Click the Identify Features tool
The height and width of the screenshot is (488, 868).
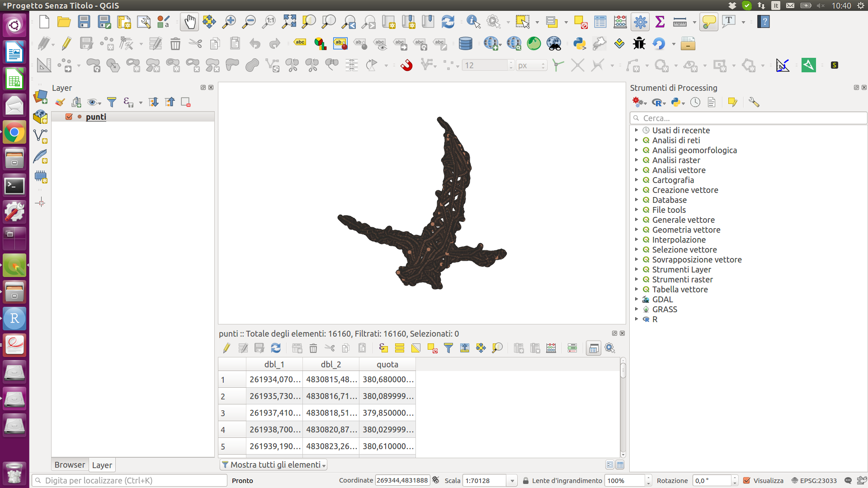(473, 22)
